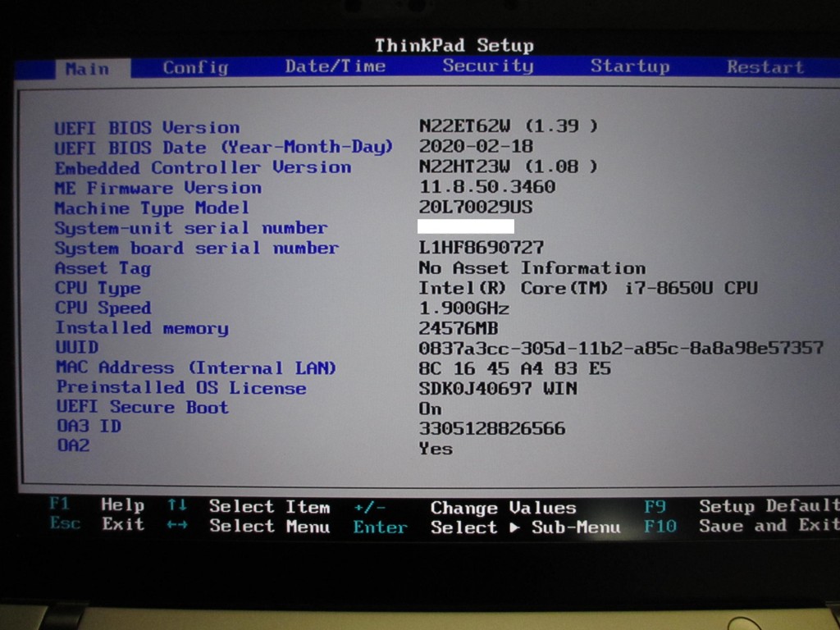
Task: Click the F1 key hint
Action: pyautogui.click(x=59, y=504)
